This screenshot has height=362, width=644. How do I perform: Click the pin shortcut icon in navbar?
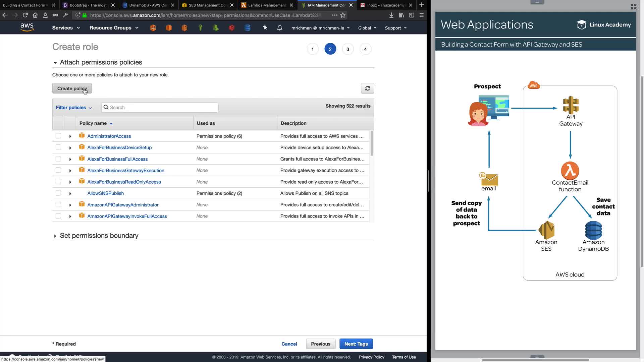[x=265, y=28]
